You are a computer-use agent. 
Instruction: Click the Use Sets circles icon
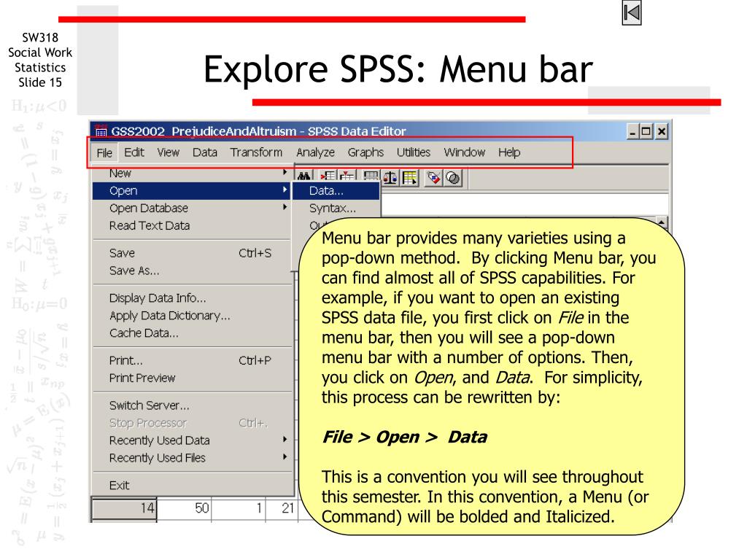coord(452,178)
